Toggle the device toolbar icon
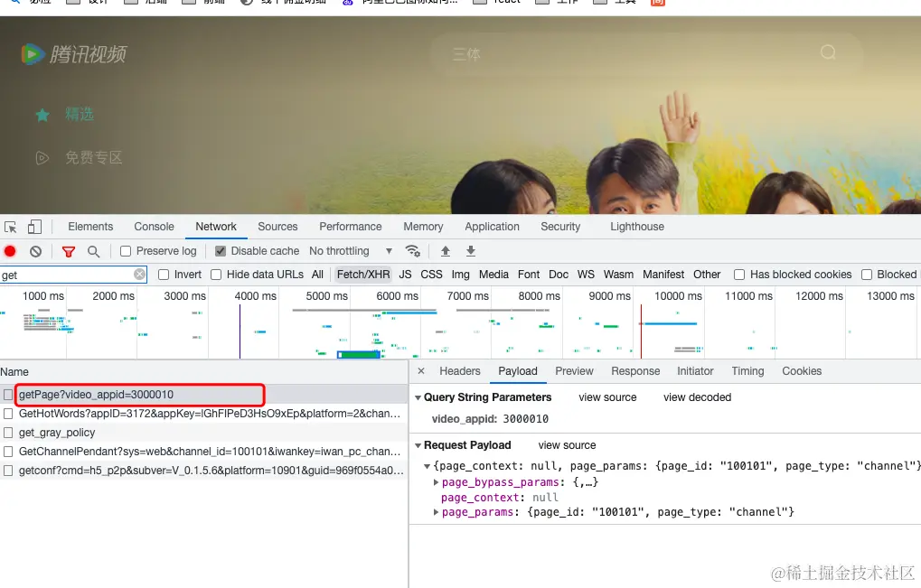921x588 pixels. (x=34, y=227)
